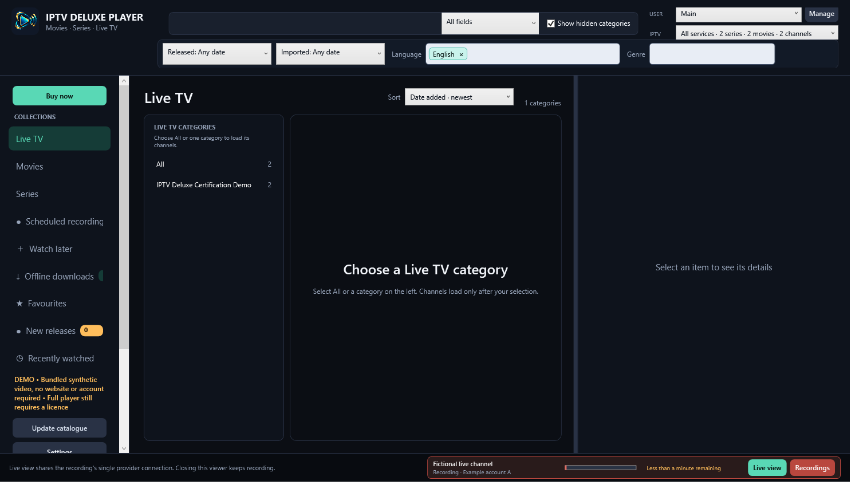Click the sidebar vertical scrollbar thumb
Image resolution: width=859 pixels, height=504 pixels.
tap(124, 218)
